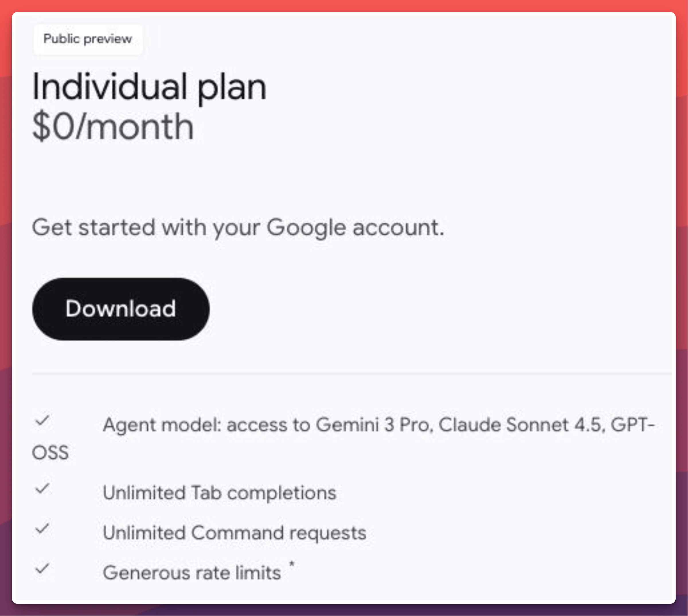Select the Individual plan heading
The image size is (688, 616).
pyautogui.click(x=149, y=87)
